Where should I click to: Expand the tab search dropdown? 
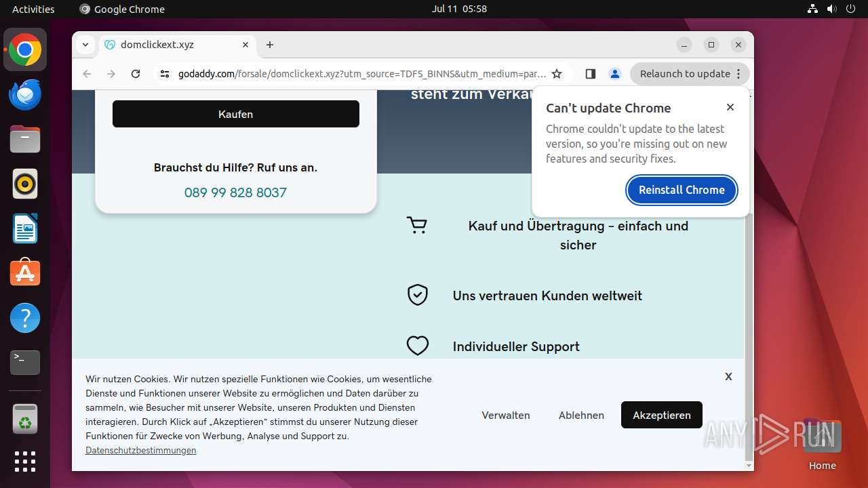pyautogui.click(x=85, y=45)
